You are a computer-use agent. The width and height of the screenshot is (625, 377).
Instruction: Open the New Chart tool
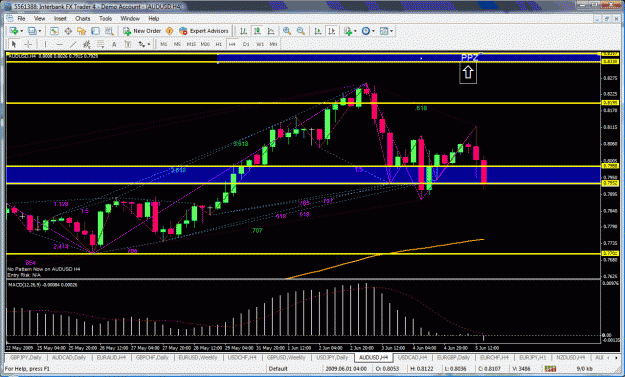pyautogui.click(x=14, y=31)
